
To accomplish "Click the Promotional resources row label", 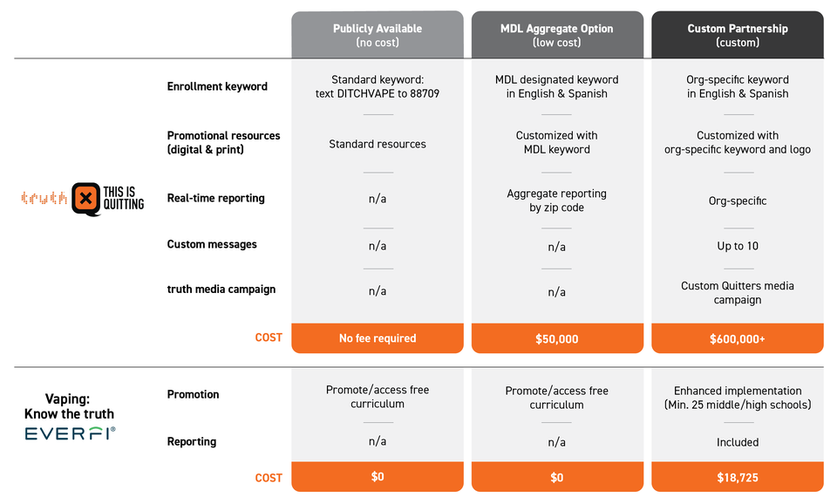I will [x=223, y=142].
